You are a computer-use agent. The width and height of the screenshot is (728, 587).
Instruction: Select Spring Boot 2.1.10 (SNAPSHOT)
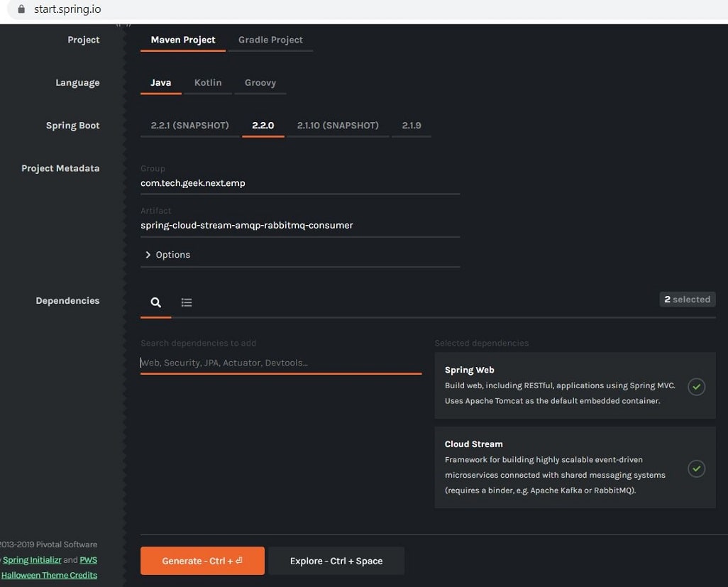(338, 126)
